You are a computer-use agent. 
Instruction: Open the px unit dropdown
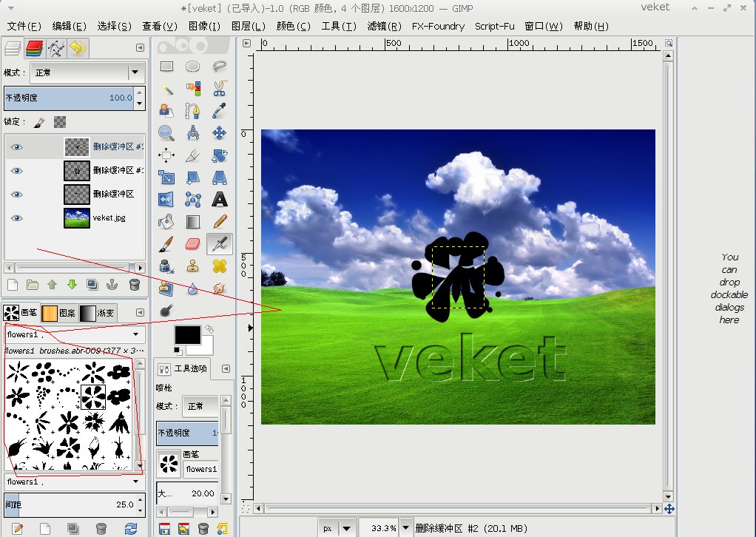click(337, 528)
